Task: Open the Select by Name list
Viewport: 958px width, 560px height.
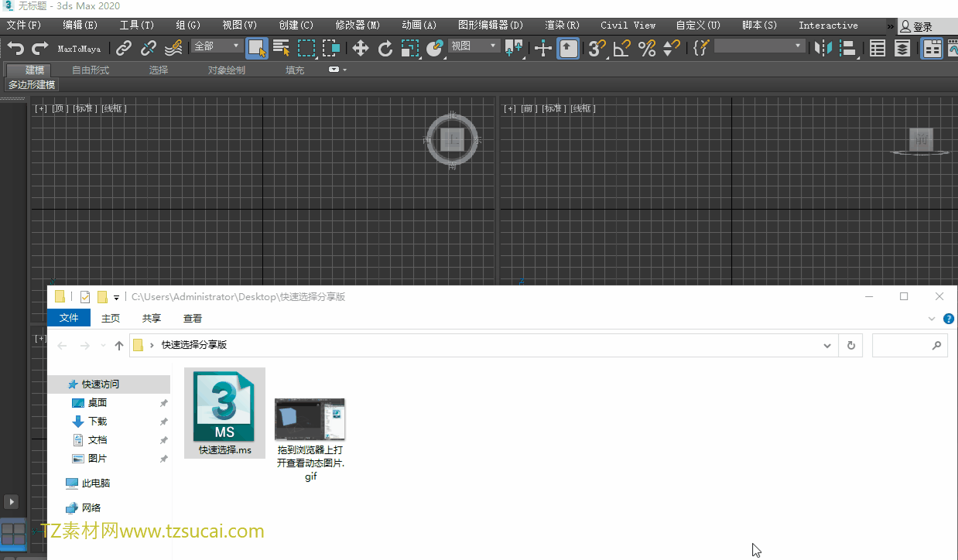Action: (282, 48)
